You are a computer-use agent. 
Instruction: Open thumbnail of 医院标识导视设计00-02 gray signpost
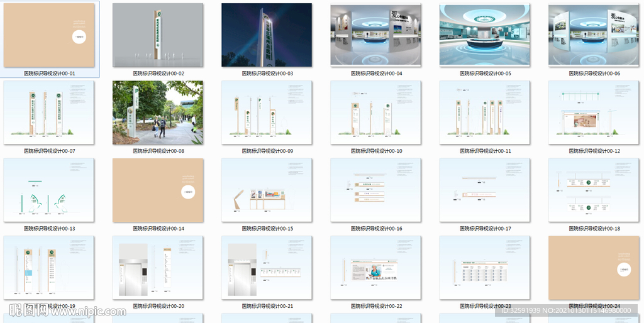point(158,35)
